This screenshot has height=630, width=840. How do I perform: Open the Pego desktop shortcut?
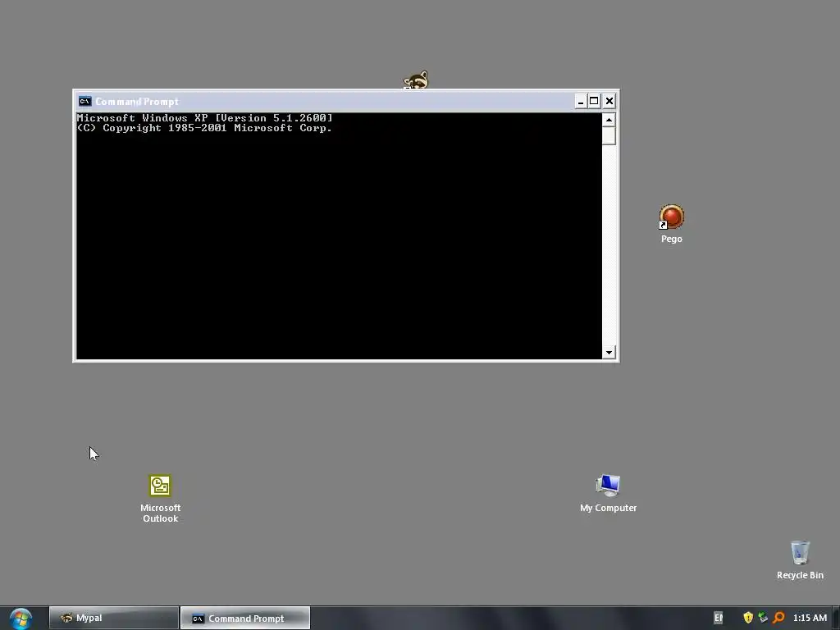pos(671,224)
